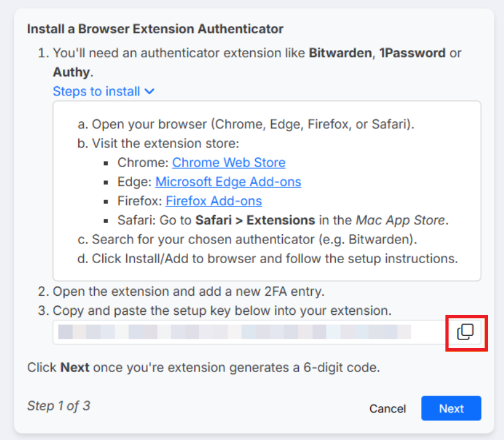Click the bold Next word in the instruction sentence
Image resolution: width=504 pixels, height=440 pixels.
pyautogui.click(x=75, y=367)
